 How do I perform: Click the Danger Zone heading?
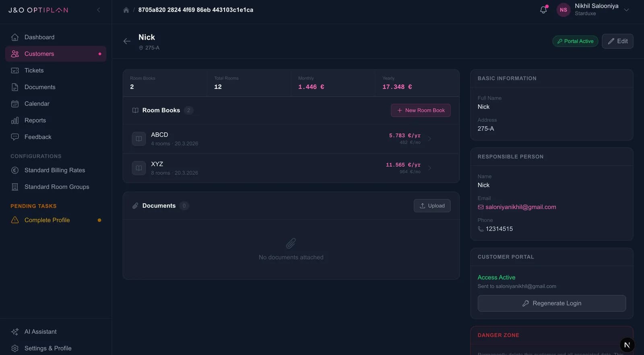[498, 335]
